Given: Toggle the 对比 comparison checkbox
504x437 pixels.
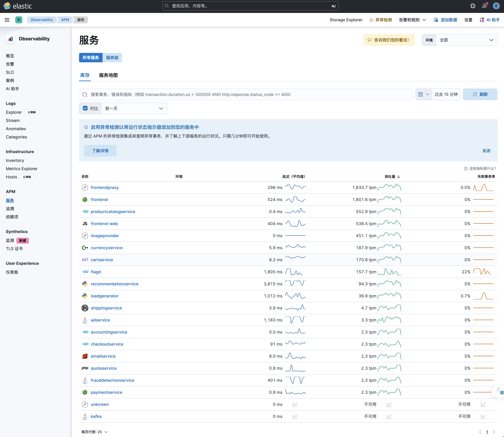Looking at the screenshot, I should click(x=85, y=108).
